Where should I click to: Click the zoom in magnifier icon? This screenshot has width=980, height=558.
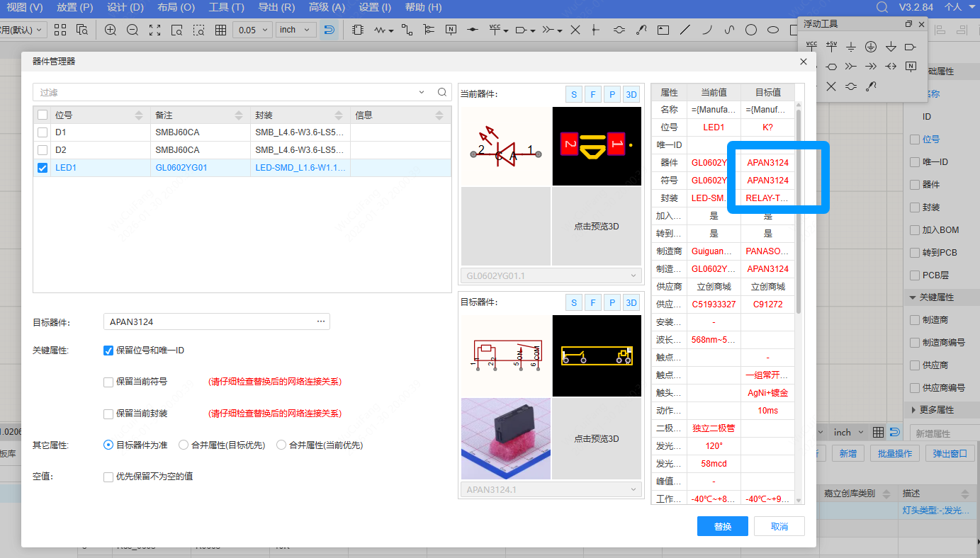click(111, 30)
